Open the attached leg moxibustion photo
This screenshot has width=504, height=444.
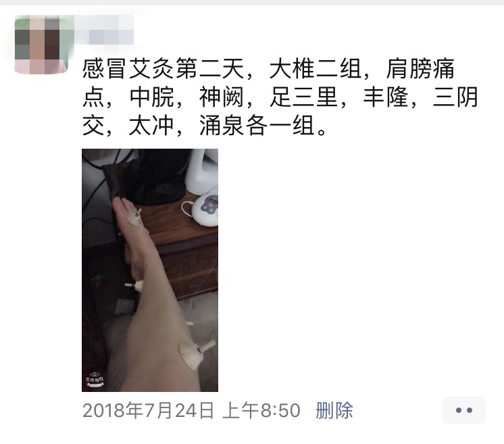pos(150,270)
